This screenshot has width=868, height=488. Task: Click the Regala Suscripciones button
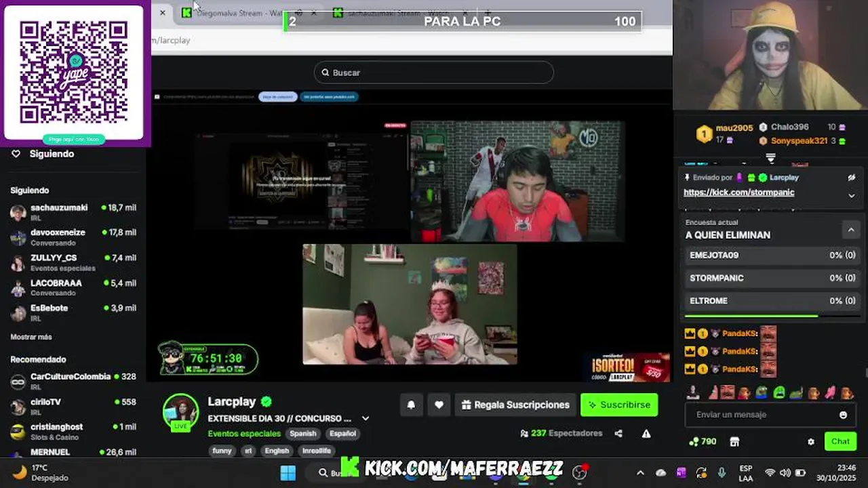tap(515, 405)
